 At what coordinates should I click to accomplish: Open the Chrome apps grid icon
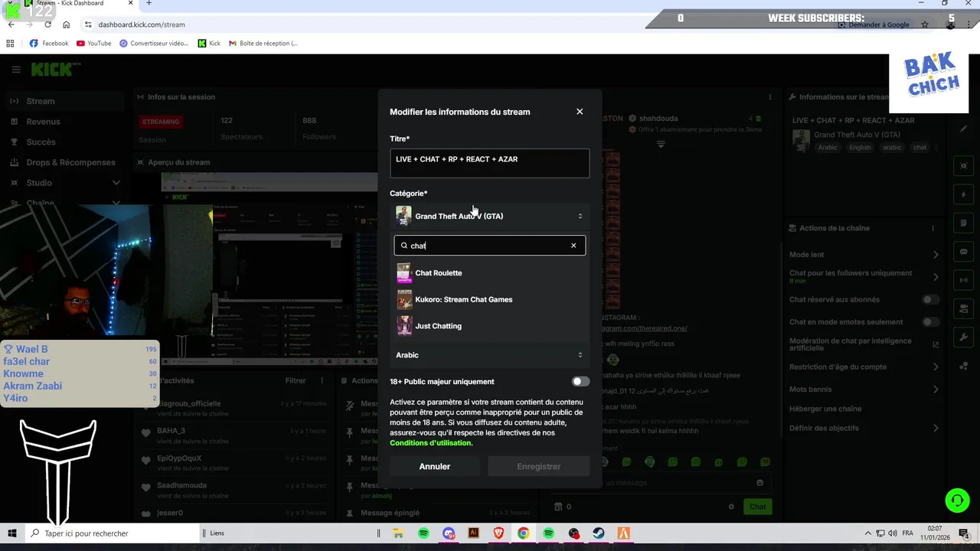tap(11, 44)
